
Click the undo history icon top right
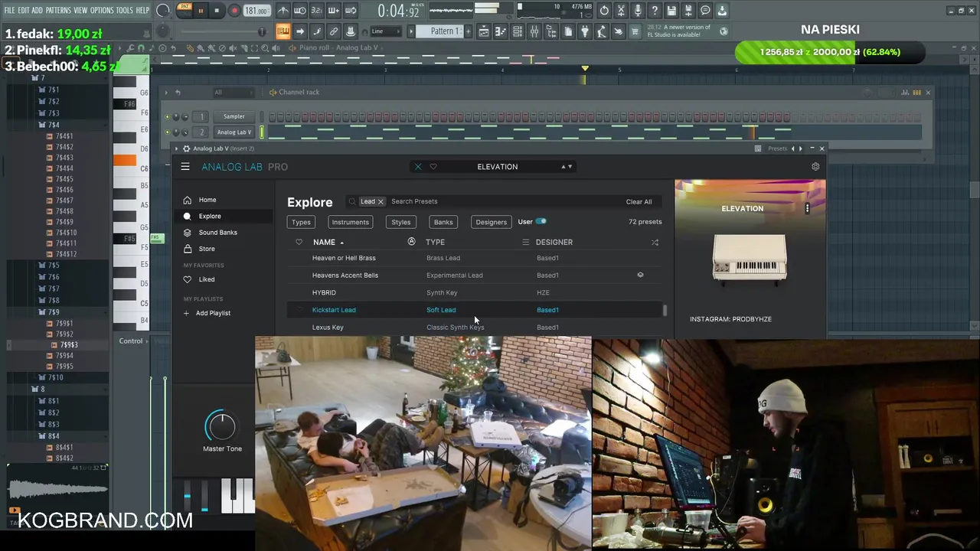pyautogui.click(x=604, y=10)
